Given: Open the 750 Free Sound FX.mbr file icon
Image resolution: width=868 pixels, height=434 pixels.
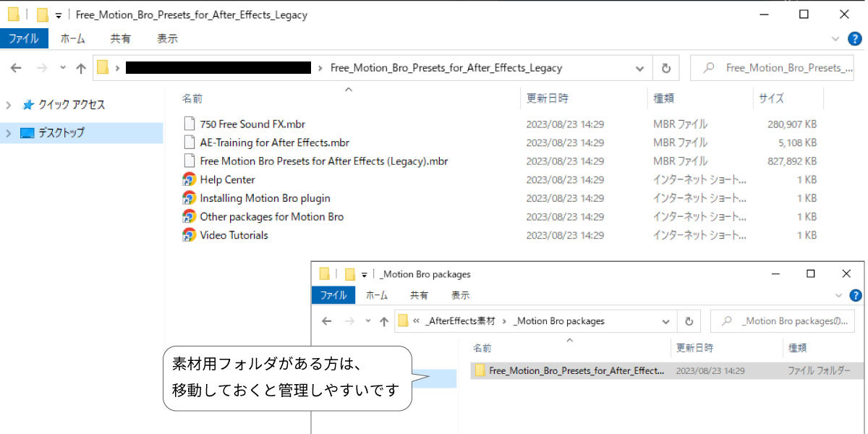Looking at the screenshot, I should pyautogui.click(x=189, y=124).
